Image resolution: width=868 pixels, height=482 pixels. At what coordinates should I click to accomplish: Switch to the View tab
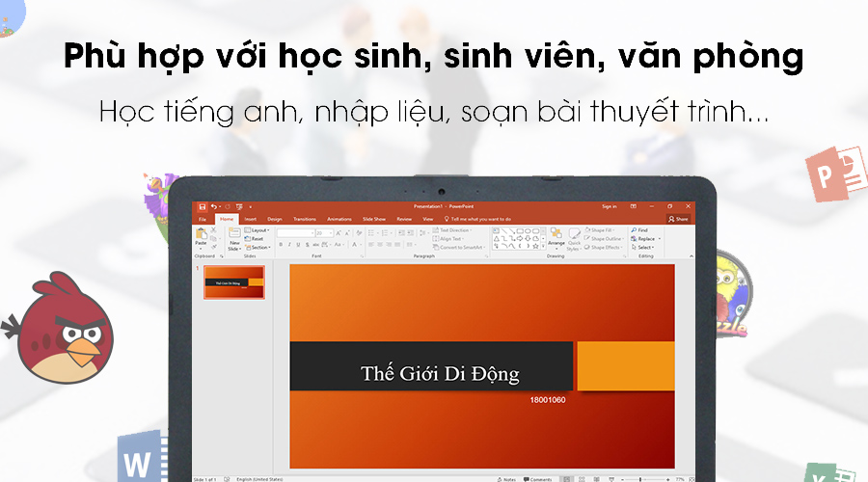coord(428,219)
